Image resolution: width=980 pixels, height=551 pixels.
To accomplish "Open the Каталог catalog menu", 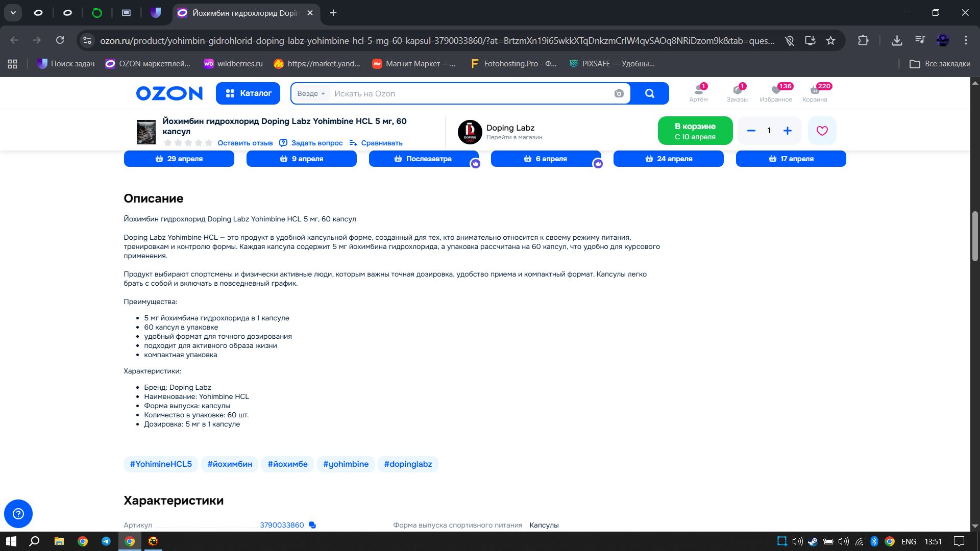I will point(248,93).
